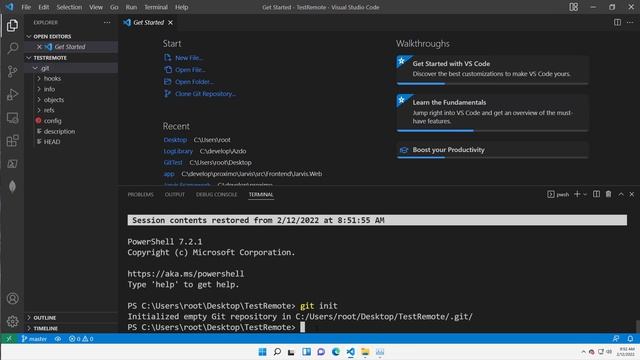This screenshot has height=360, width=640.
Task: Open the Remote Explorer view
Action: 12,118
